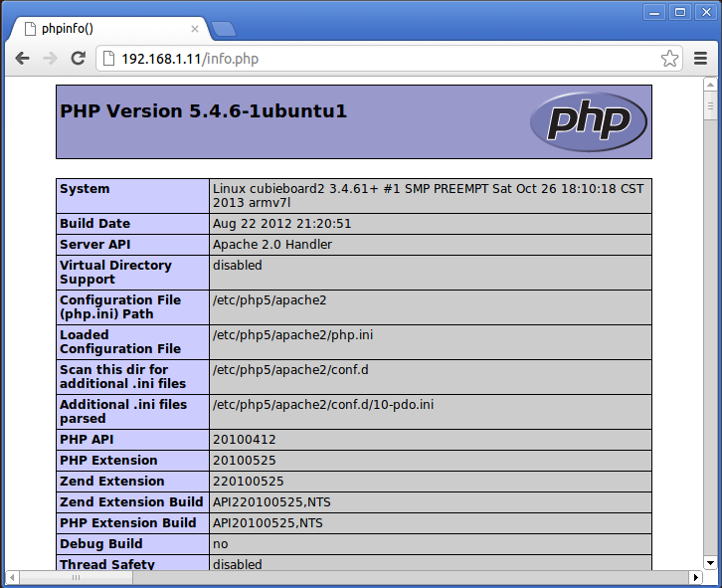This screenshot has width=722, height=588.
Task: Focus the address bar showing 192.168.1.11/info.php
Action: pyautogui.click(x=378, y=59)
